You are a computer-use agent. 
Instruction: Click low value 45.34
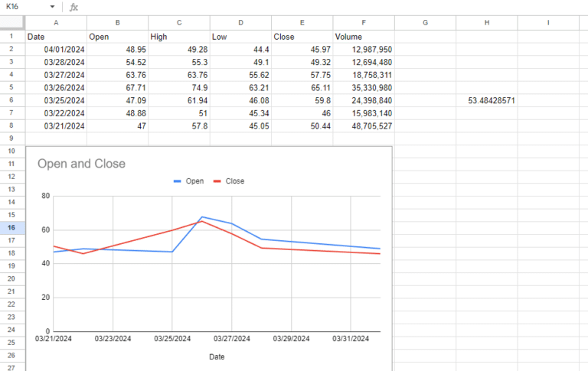(240, 113)
